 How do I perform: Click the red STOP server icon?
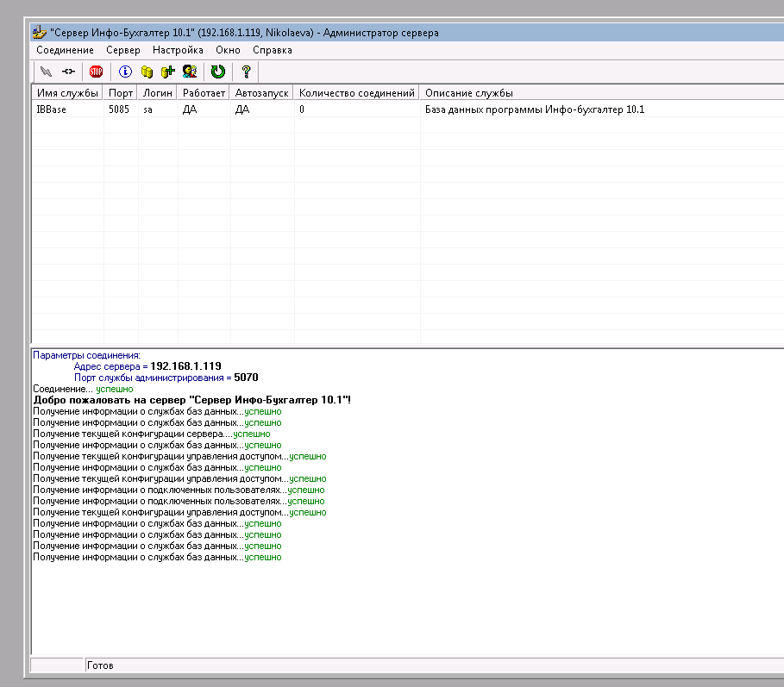[96, 72]
